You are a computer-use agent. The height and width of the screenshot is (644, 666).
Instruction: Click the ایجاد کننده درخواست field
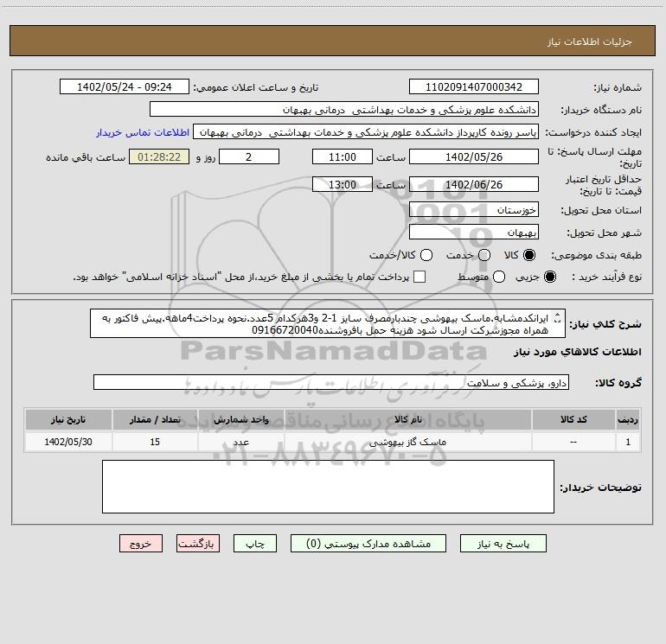[366, 132]
